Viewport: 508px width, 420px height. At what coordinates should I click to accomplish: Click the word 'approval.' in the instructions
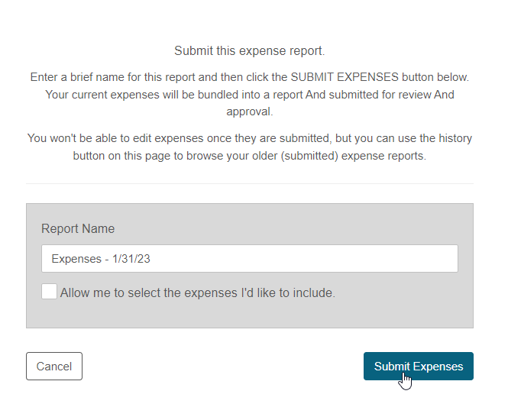point(250,111)
